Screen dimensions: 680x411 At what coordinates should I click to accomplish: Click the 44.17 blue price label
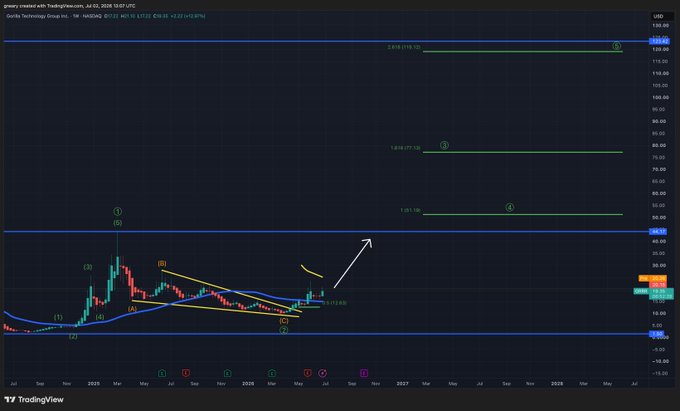(x=658, y=232)
